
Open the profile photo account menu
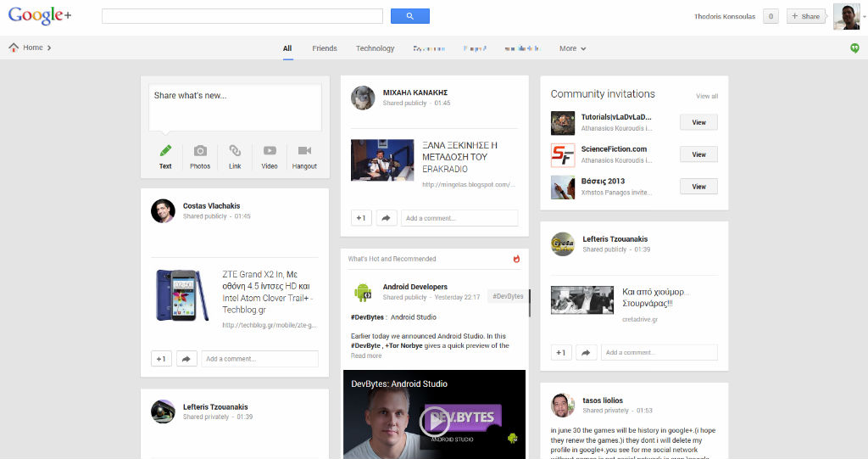pos(847,17)
